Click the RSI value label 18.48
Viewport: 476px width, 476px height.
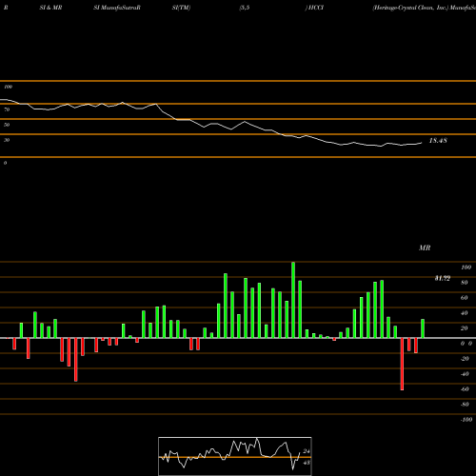click(x=438, y=141)
